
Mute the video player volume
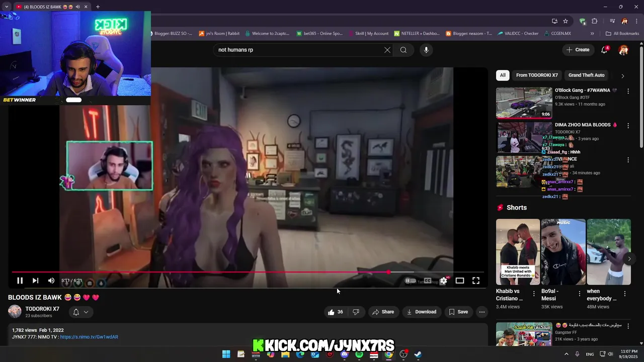point(51,281)
